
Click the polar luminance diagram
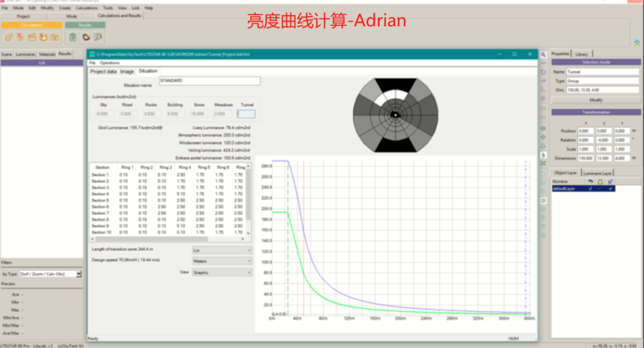pyautogui.click(x=395, y=115)
